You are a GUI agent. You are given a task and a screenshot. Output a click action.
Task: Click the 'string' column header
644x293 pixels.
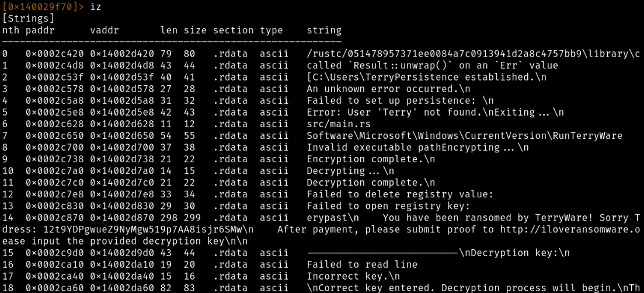coord(324,30)
